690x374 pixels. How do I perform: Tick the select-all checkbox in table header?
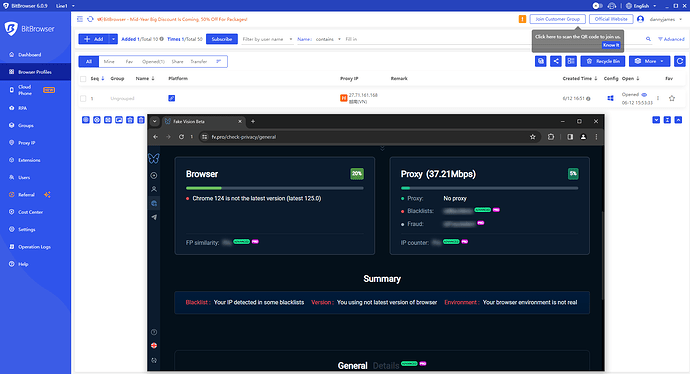(83, 79)
